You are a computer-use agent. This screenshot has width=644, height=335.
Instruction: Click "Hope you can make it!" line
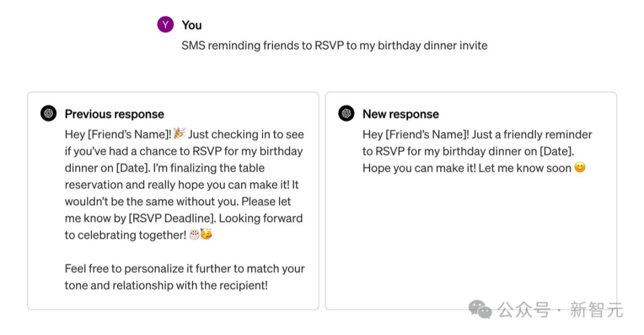click(419, 168)
